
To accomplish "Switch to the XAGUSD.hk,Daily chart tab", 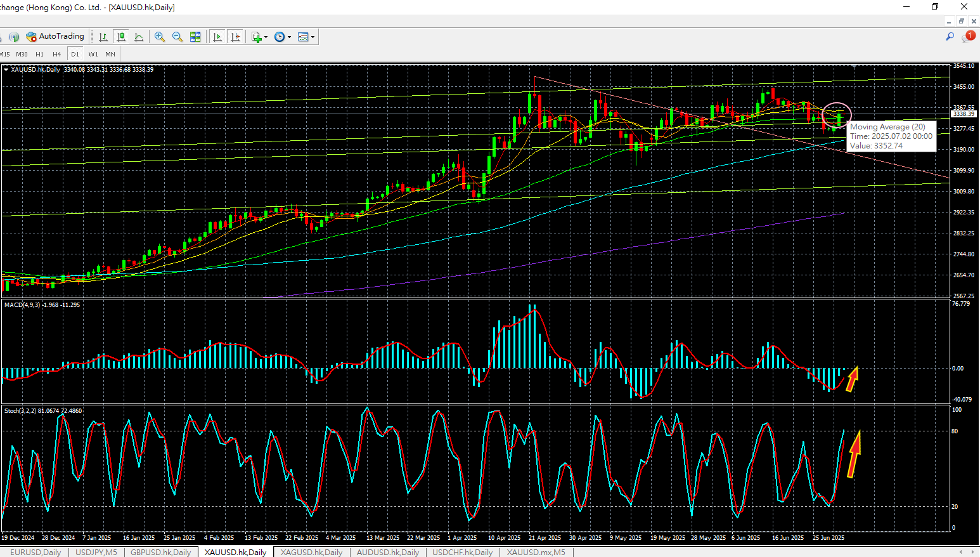I will (x=311, y=552).
